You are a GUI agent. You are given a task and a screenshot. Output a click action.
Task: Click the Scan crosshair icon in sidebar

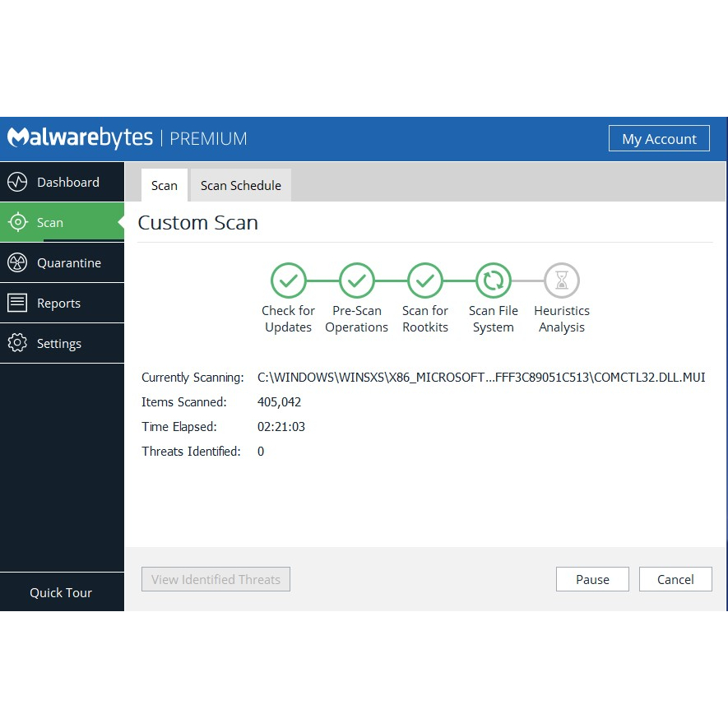(17, 223)
